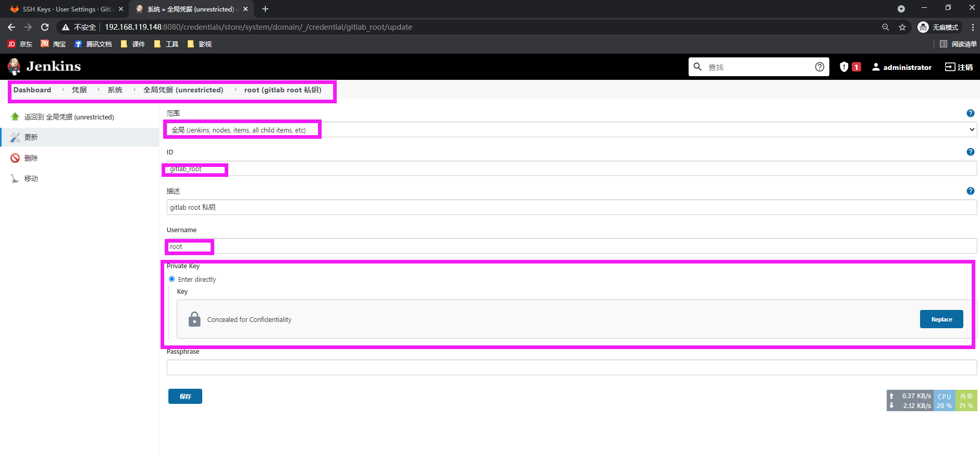
Task: Open the search help question-mark icon
Action: pos(819,67)
